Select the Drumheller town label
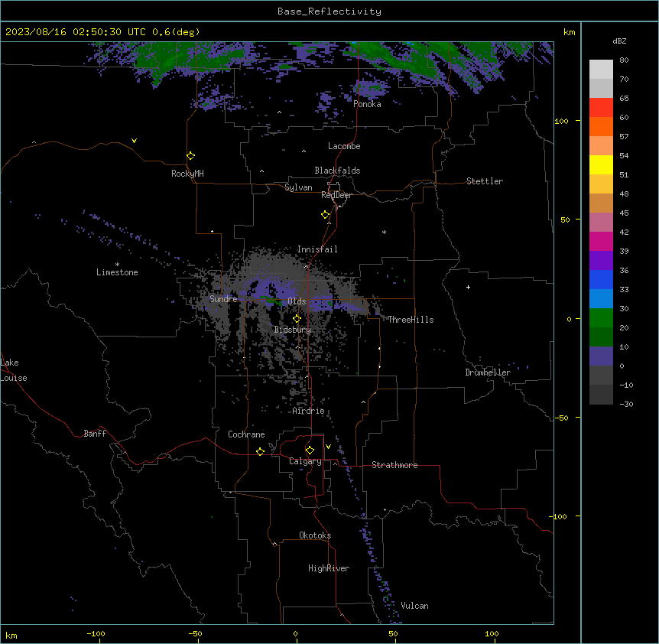This screenshot has height=644, width=659. tap(488, 372)
